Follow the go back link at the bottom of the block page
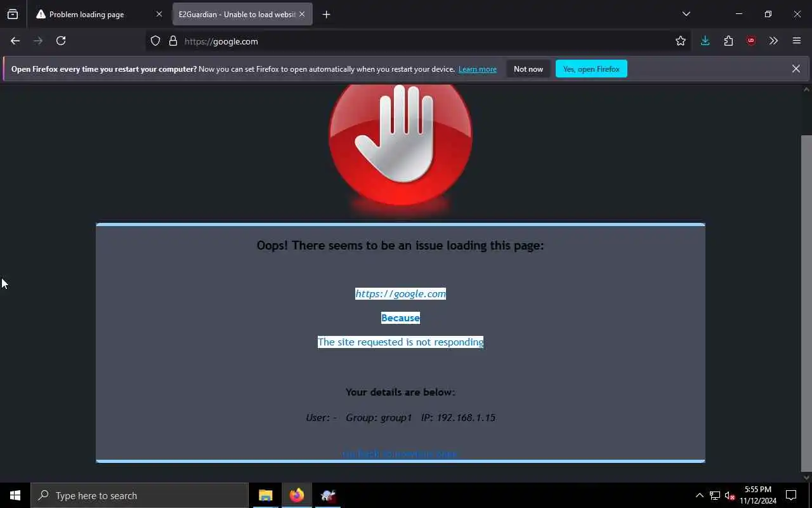The image size is (812, 508). [400, 454]
